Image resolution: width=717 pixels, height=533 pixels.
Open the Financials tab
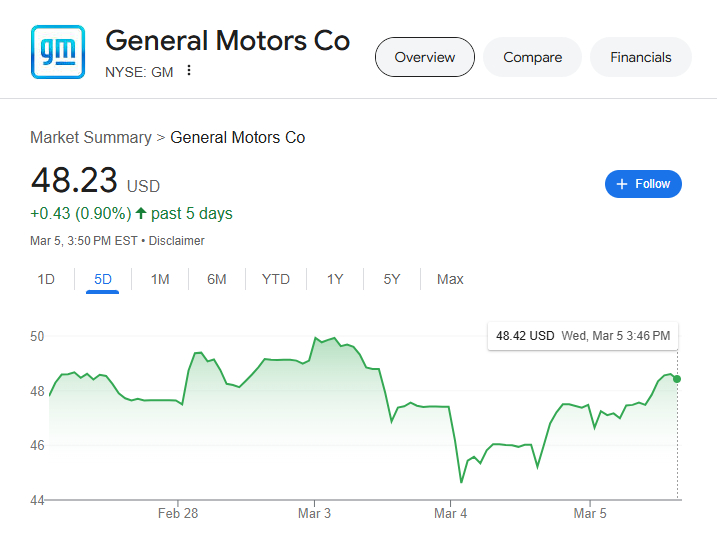pyautogui.click(x=640, y=57)
